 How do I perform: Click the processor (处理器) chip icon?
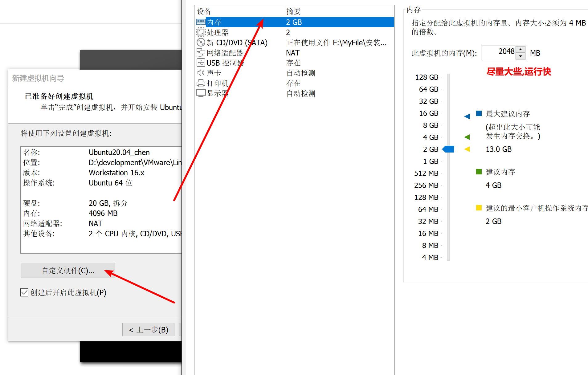201,32
